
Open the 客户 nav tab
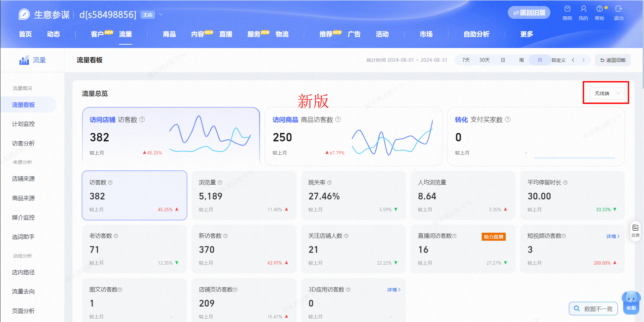(x=97, y=34)
